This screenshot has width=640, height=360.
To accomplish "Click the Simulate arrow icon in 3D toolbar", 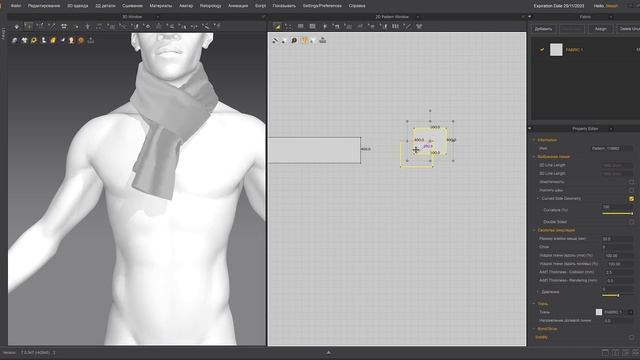I will (x=17, y=27).
